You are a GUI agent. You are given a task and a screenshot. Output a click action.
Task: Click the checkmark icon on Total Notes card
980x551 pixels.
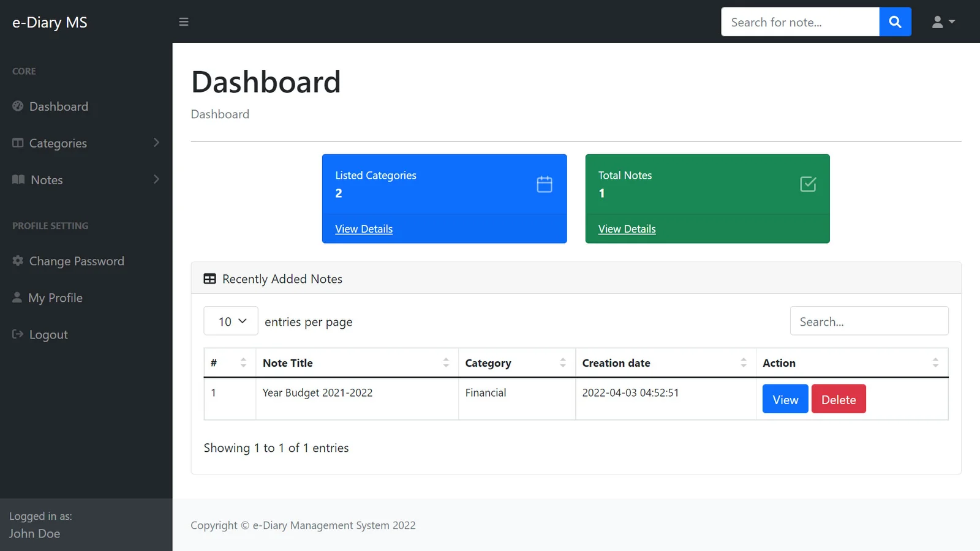[808, 184]
